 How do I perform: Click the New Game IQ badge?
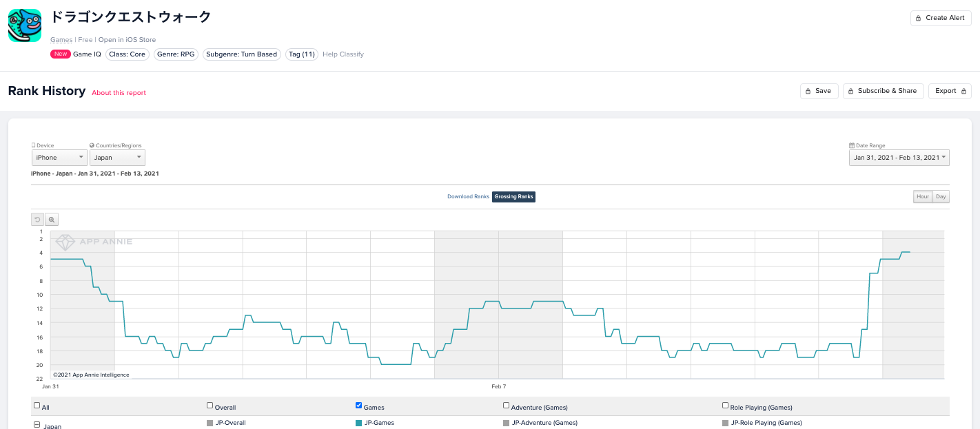coord(61,54)
